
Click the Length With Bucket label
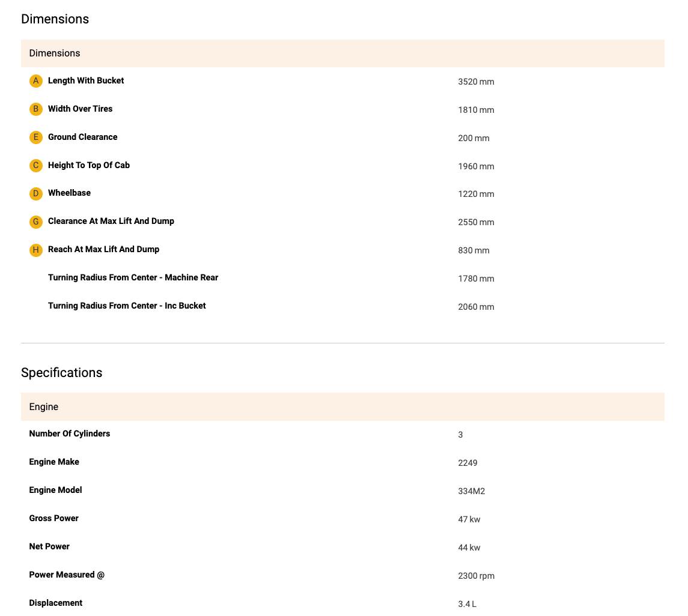click(86, 80)
